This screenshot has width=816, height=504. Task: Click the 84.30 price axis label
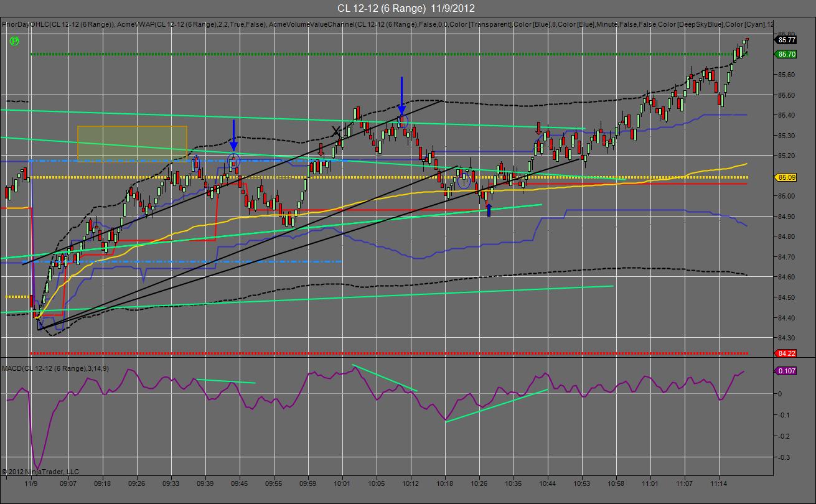pyautogui.click(x=787, y=338)
